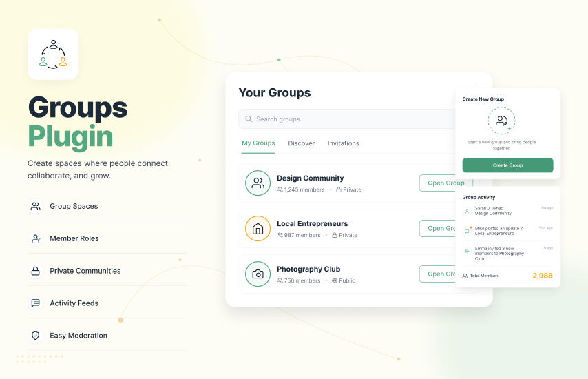Click the chat icon beside Mike posted an update

467,231
